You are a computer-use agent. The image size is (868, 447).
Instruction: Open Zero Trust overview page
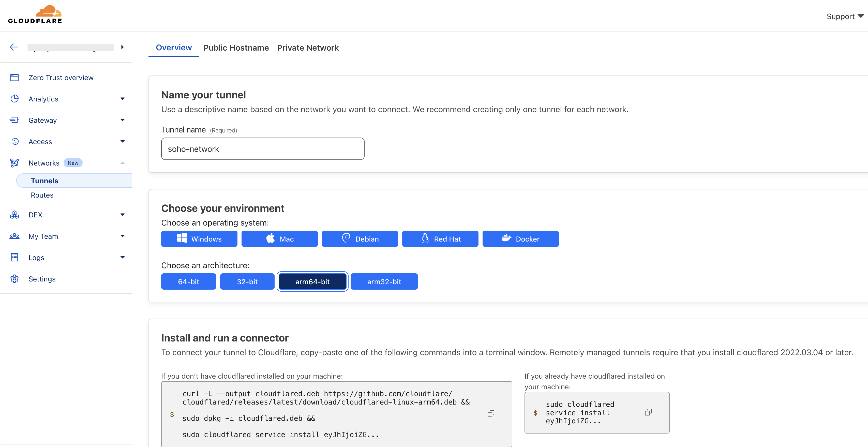61,78
